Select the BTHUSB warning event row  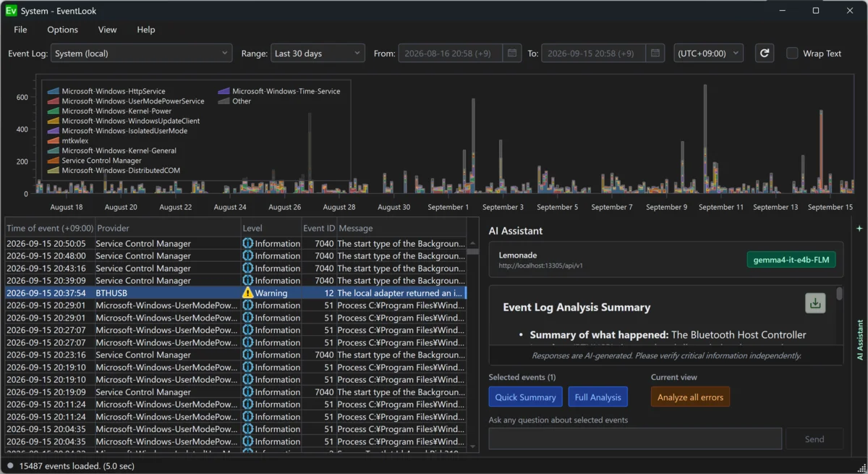[235, 293]
